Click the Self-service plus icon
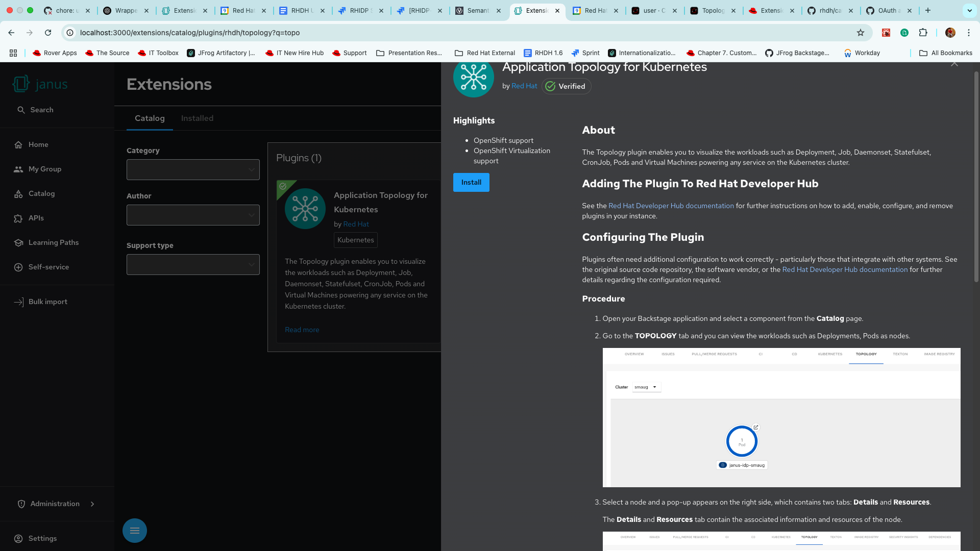 18,267
